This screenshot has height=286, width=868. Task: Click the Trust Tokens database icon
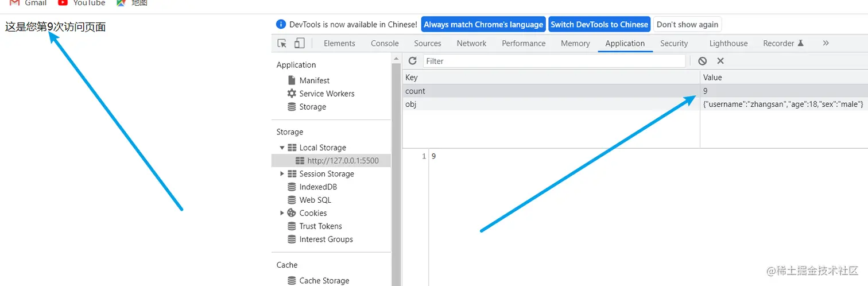[x=292, y=226]
